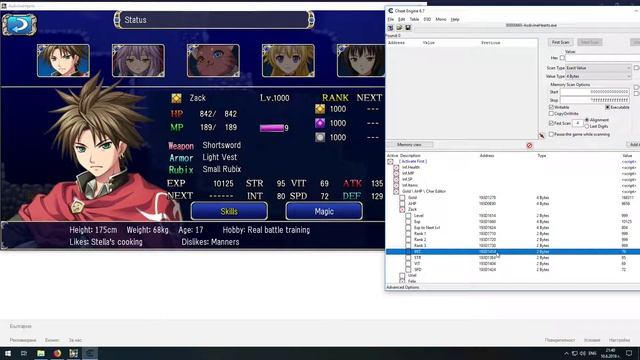Open the game icon on the taskbar

point(73,353)
